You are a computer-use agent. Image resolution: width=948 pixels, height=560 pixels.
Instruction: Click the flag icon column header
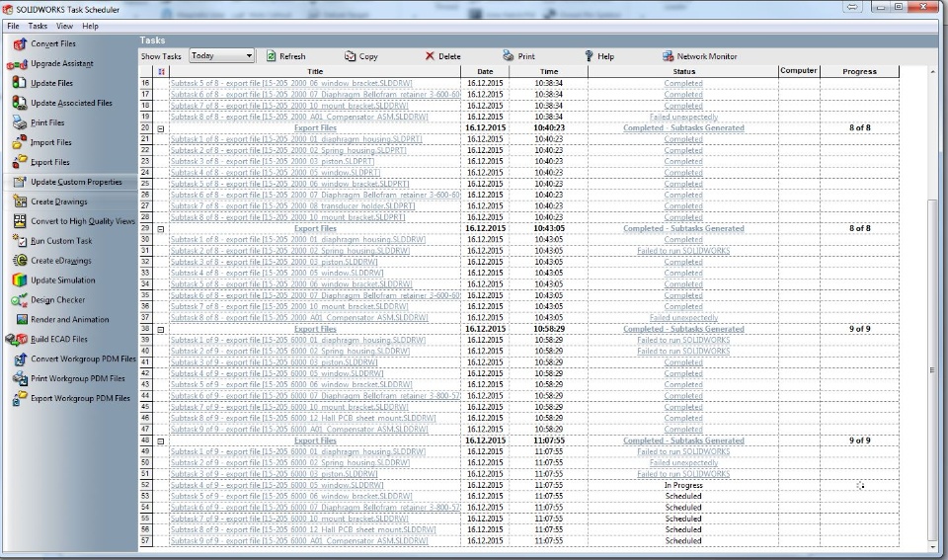click(161, 71)
